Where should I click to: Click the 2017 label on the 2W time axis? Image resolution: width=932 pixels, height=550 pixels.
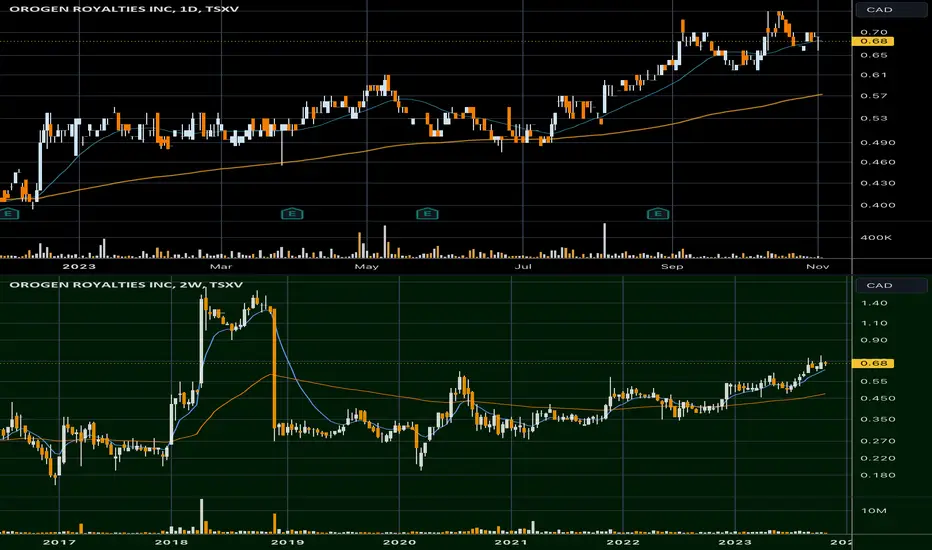59,542
